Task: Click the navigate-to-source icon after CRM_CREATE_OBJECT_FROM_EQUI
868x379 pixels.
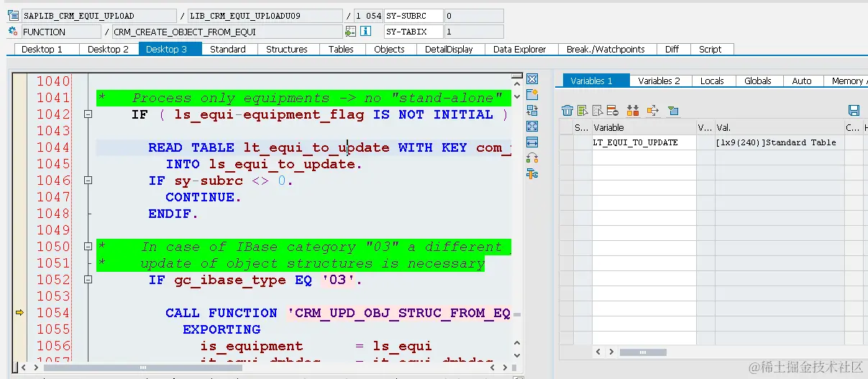Action: click(350, 32)
